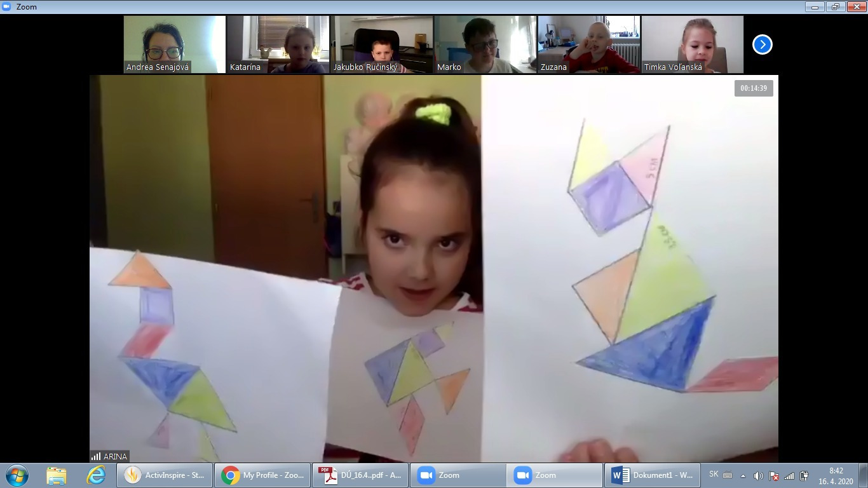Select Katarína's video thumbnail

pyautogui.click(x=278, y=44)
